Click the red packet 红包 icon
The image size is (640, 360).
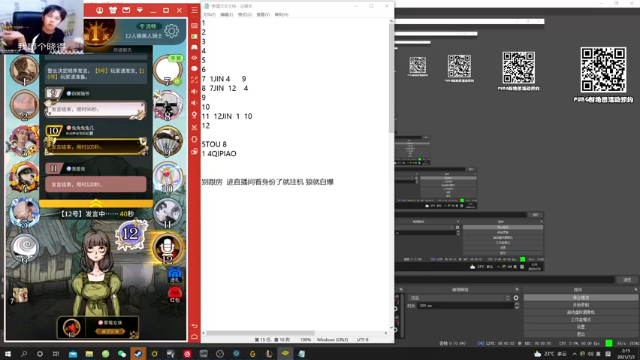coord(175,294)
